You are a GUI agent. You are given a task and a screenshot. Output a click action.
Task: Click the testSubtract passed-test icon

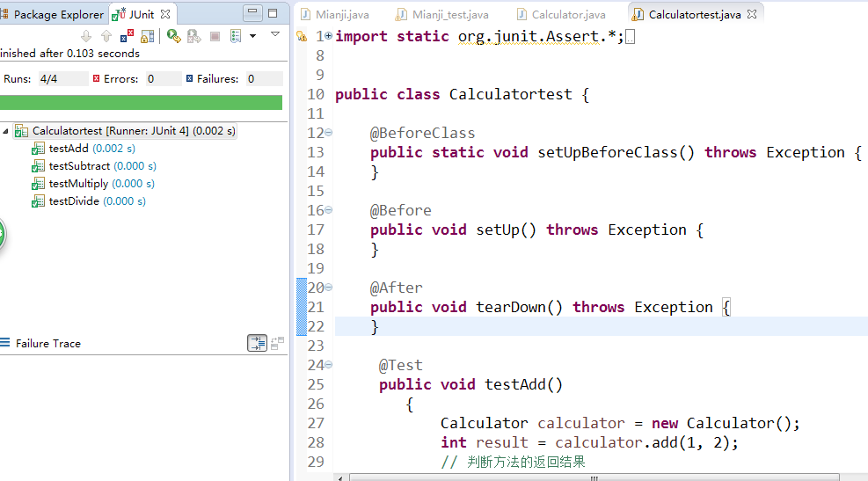click(x=38, y=166)
